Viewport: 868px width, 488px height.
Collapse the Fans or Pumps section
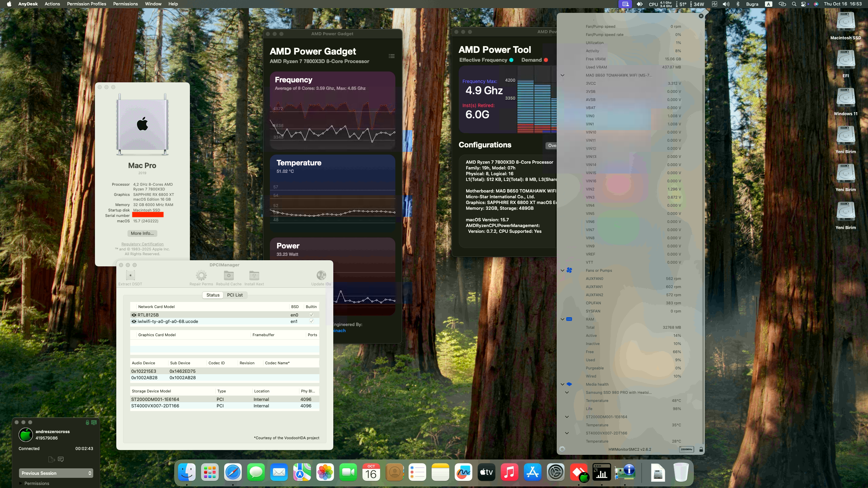[563, 270]
